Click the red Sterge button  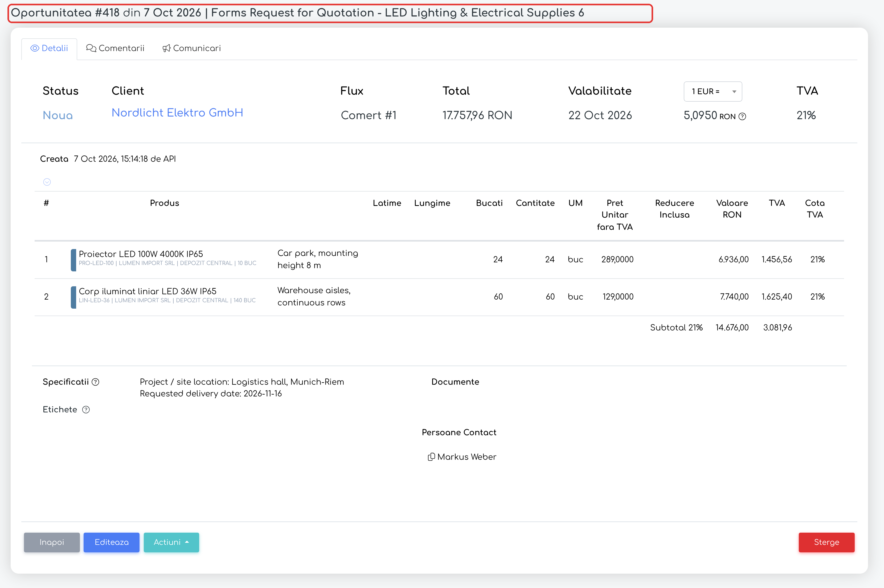click(x=826, y=542)
